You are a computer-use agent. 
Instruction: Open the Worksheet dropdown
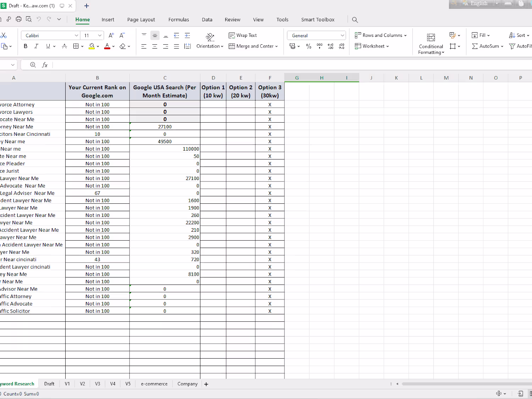(x=372, y=46)
